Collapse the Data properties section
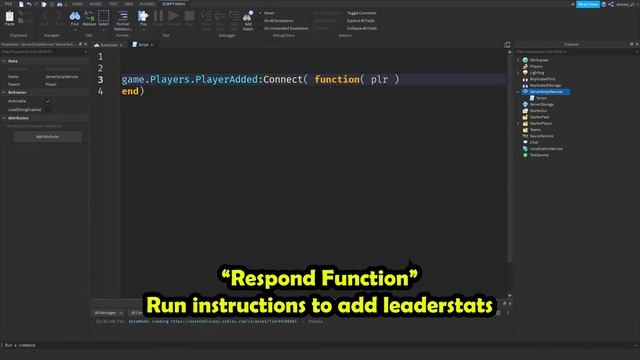640x360 pixels. (x=4, y=61)
